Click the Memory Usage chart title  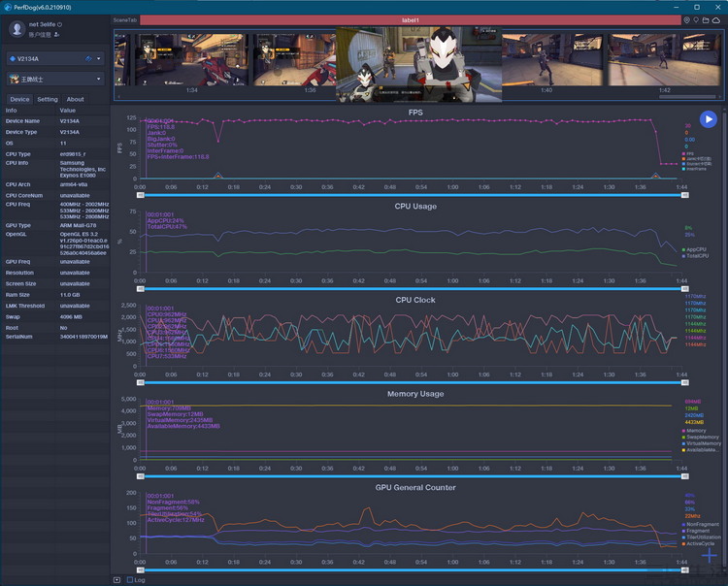(415, 394)
